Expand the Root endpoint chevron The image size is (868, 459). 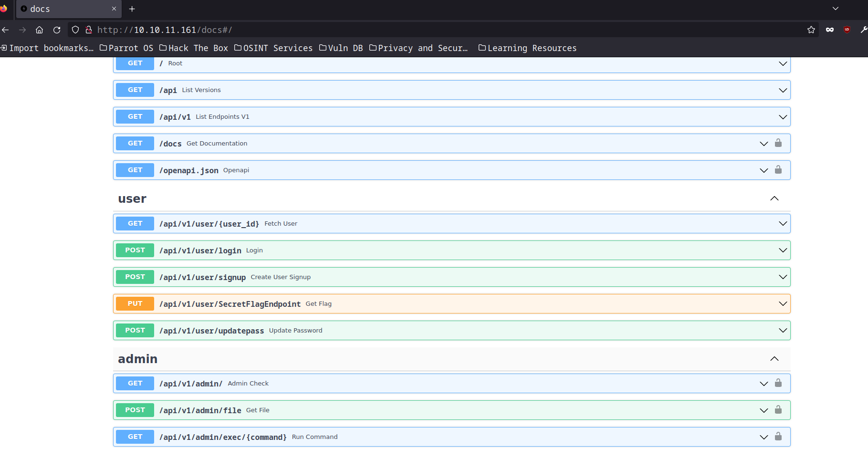[x=783, y=63]
